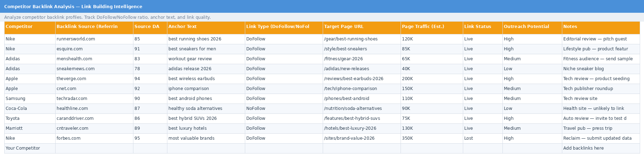
Task: Click the Your Competitor cell
Action: click(x=30, y=149)
